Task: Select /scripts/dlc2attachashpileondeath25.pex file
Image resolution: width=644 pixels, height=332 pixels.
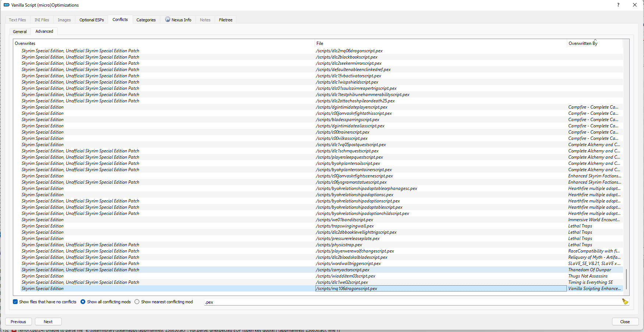Action: (x=355, y=101)
